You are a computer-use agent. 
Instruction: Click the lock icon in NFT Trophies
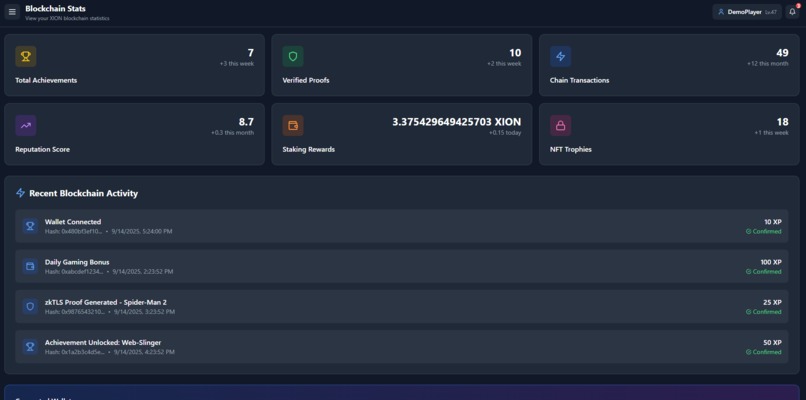(560, 125)
